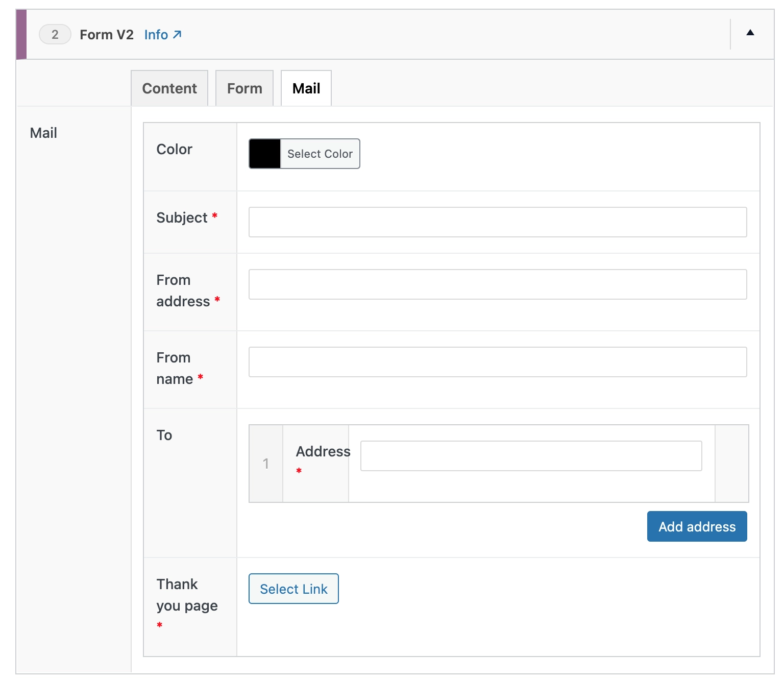Image resolution: width=784 pixels, height=679 pixels.
Task: Focus the From name text field
Action: pos(497,362)
